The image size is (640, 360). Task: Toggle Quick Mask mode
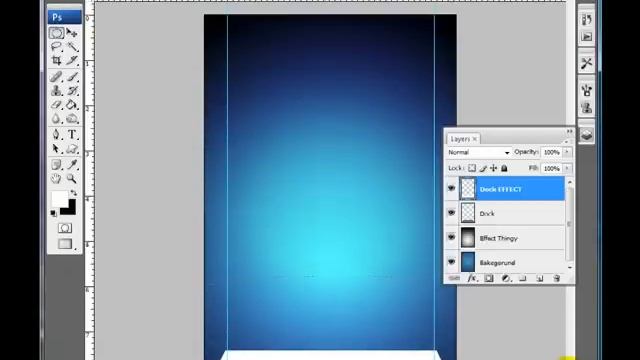point(64,228)
